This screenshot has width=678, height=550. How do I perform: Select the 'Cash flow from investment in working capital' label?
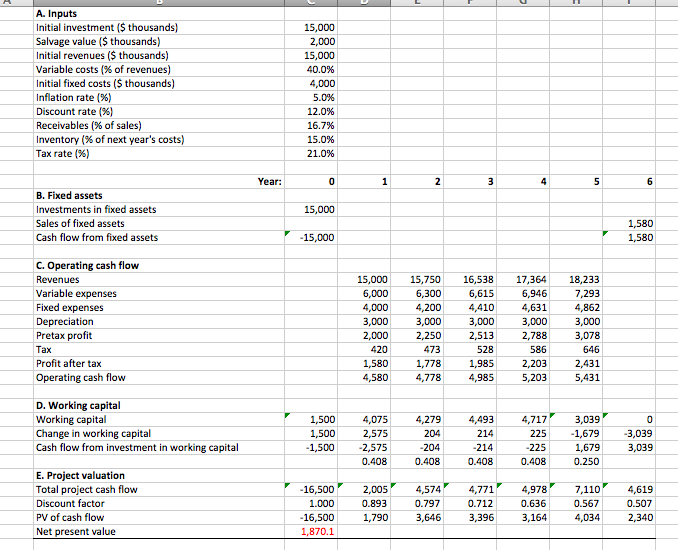coord(137,448)
